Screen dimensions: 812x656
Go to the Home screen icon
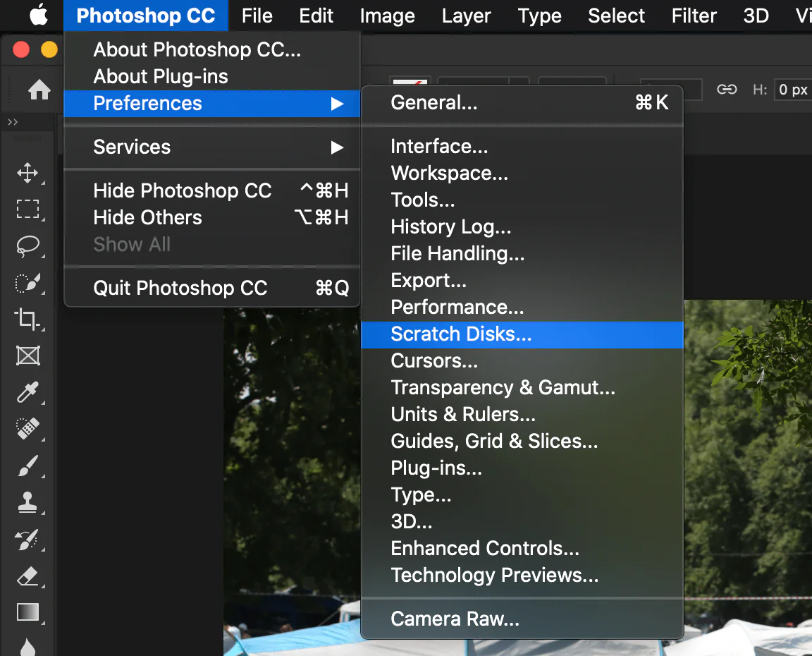[x=39, y=90]
